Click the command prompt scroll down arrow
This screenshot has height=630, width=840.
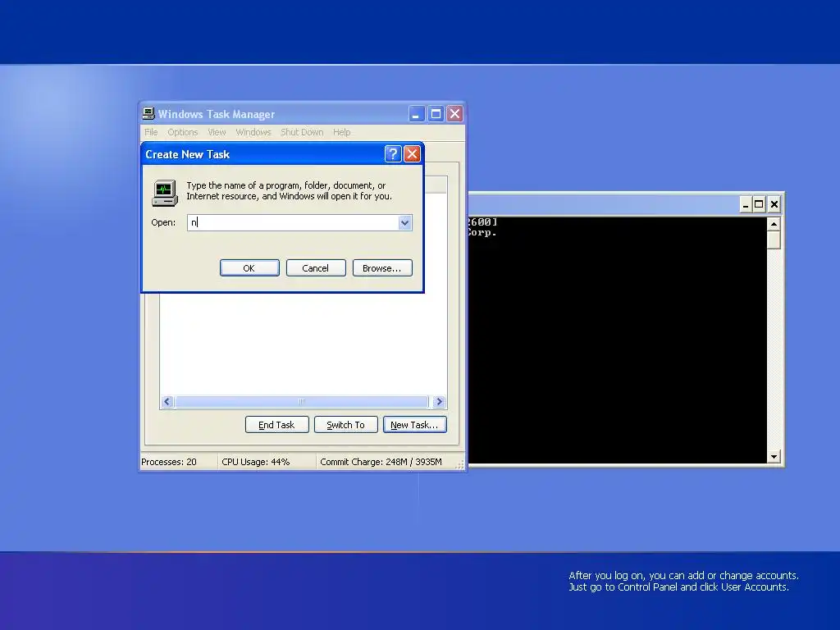tap(774, 457)
